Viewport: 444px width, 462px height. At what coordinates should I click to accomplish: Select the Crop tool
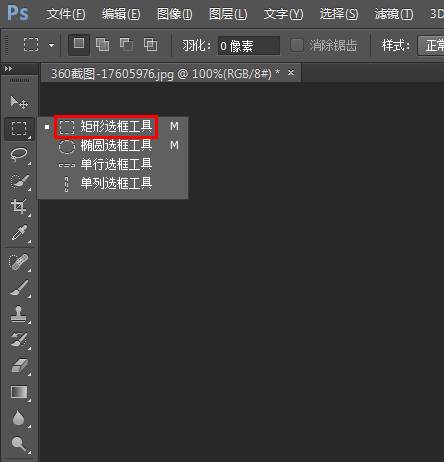pyautogui.click(x=19, y=207)
